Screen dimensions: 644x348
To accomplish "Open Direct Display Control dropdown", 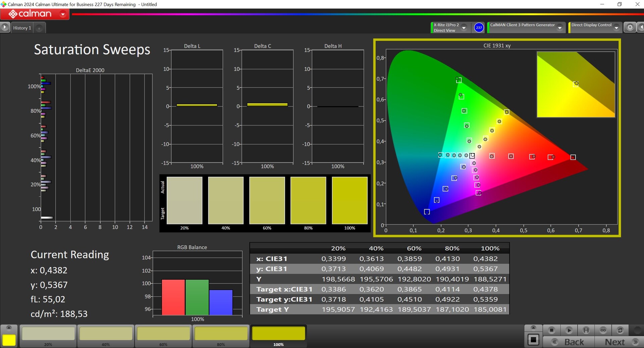I will pos(616,28).
